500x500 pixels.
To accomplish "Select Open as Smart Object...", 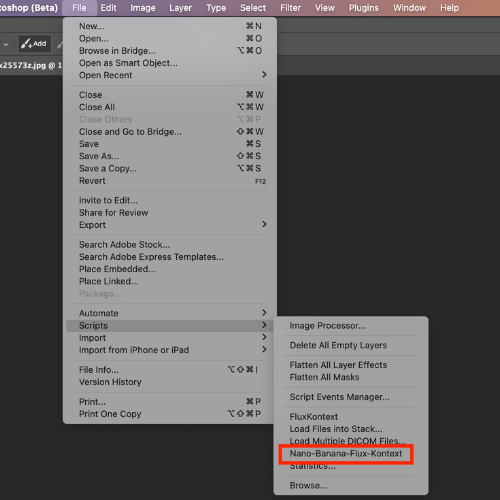I will [x=170, y=63].
